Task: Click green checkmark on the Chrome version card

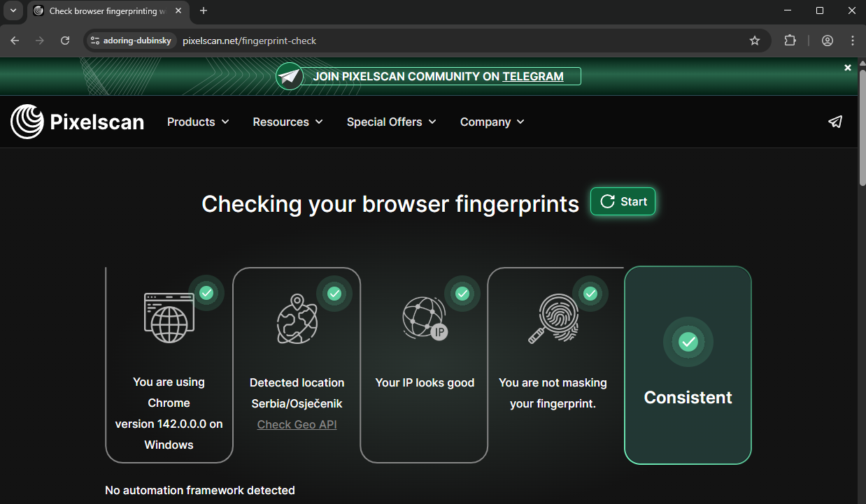Action: click(206, 293)
